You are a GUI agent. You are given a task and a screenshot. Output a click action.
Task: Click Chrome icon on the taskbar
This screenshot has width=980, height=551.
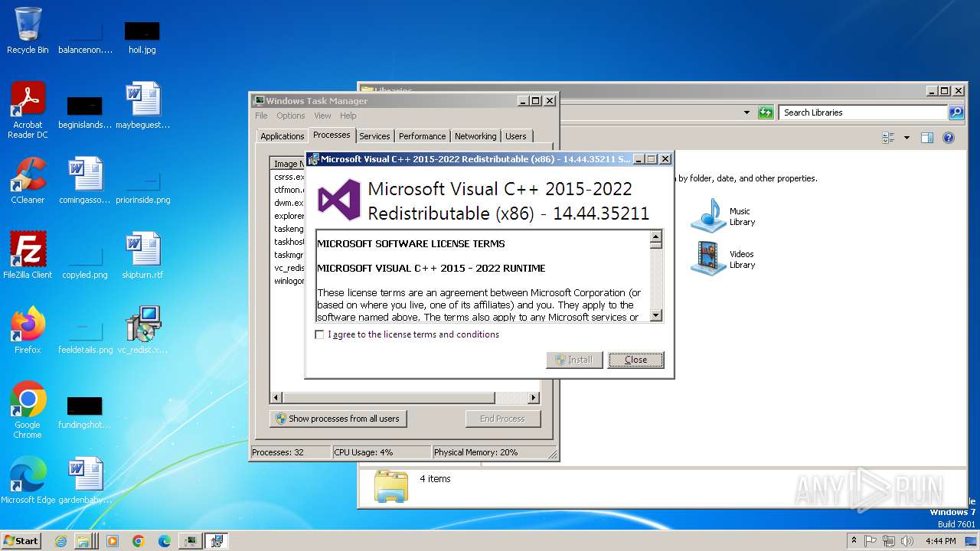click(139, 541)
